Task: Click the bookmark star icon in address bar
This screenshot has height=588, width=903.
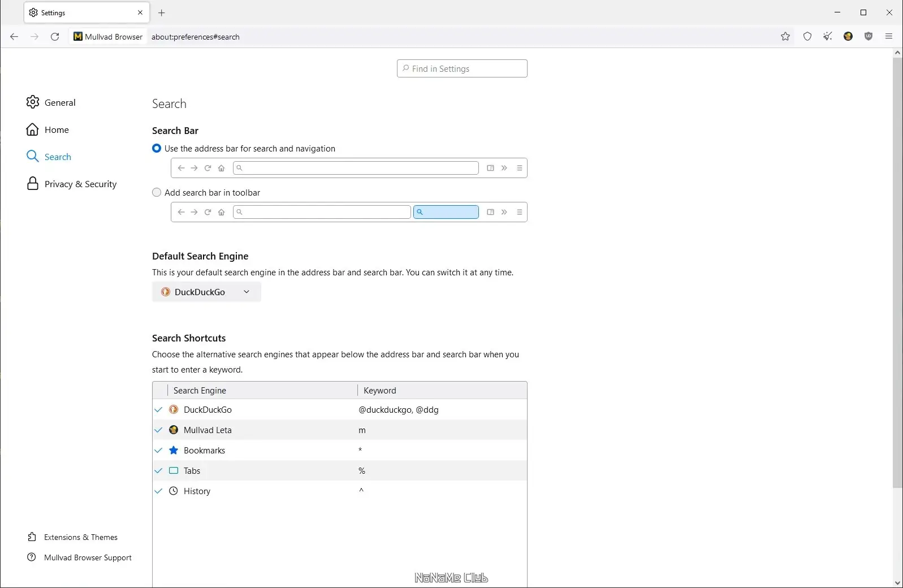Action: [785, 37]
